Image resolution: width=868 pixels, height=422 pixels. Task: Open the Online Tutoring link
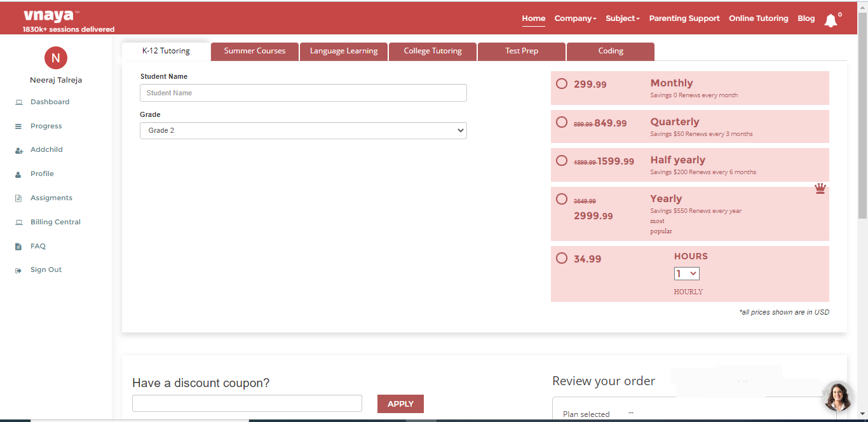pyautogui.click(x=758, y=18)
